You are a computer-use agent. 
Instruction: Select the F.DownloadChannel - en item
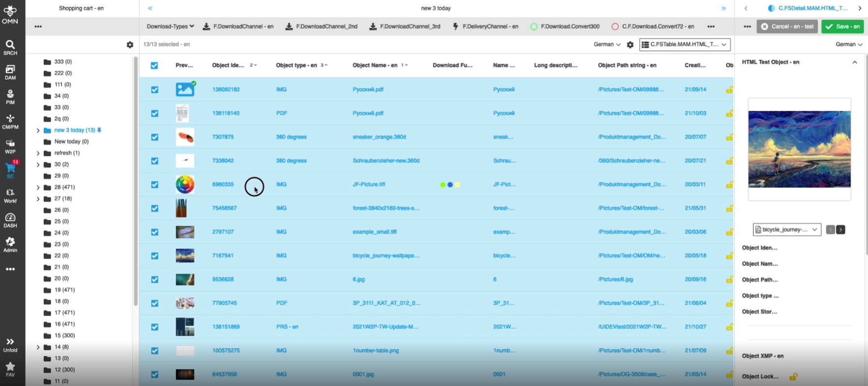tap(238, 27)
